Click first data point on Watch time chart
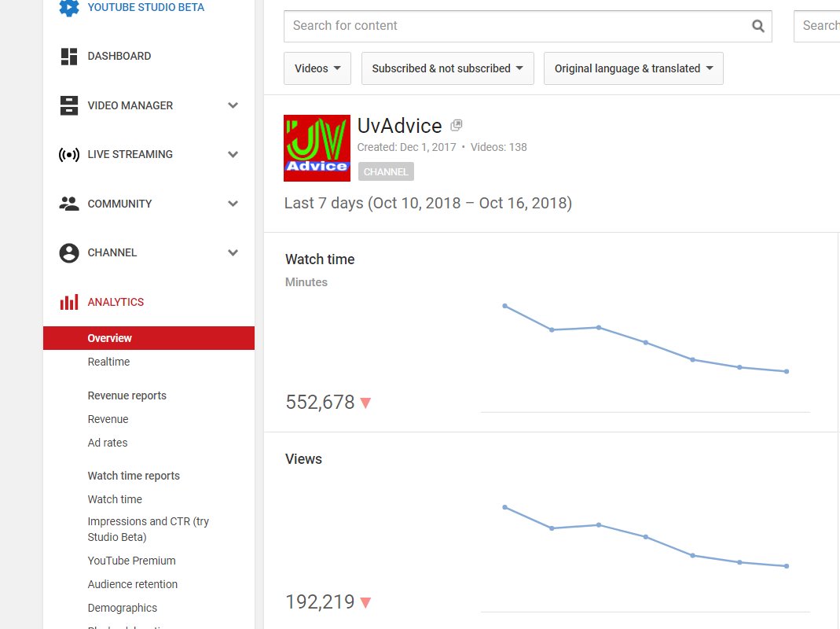Viewport: 840px width, 629px height. tap(504, 306)
